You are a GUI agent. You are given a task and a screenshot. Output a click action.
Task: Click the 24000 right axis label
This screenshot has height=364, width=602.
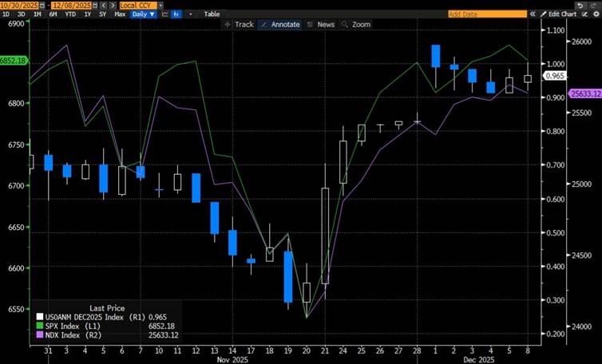click(x=582, y=326)
